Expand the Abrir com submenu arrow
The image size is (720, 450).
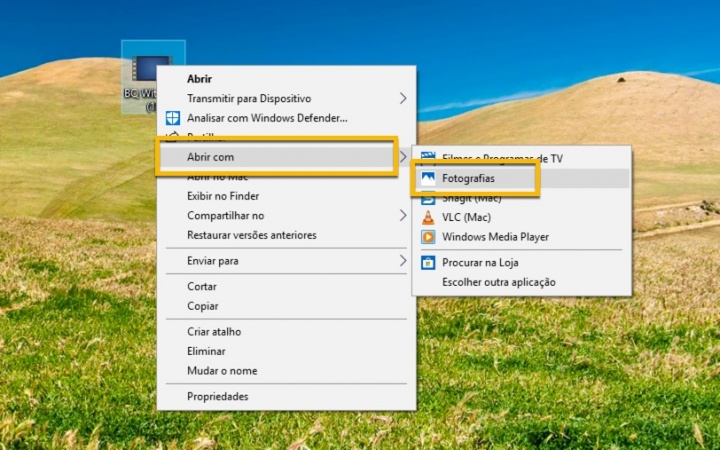click(x=403, y=157)
